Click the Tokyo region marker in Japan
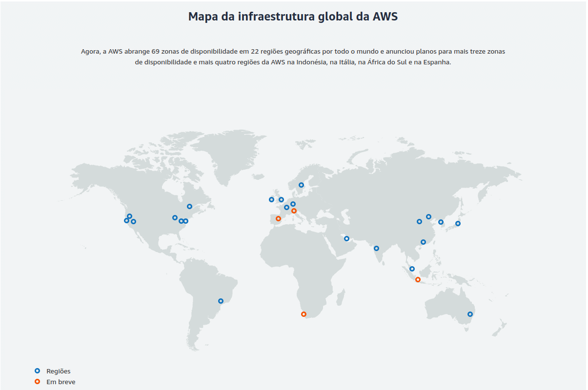Image resolution: width=588 pixels, height=390 pixels. (x=458, y=223)
